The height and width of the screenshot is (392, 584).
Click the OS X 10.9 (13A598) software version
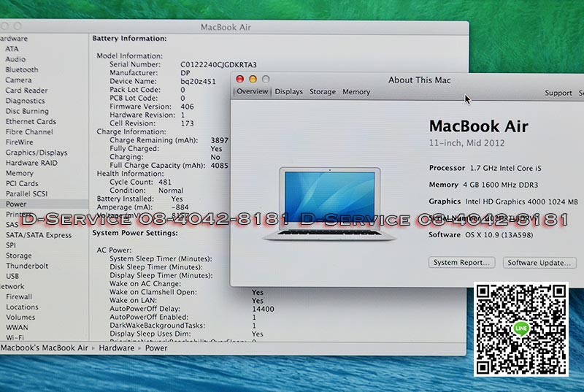pyautogui.click(x=499, y=235)
